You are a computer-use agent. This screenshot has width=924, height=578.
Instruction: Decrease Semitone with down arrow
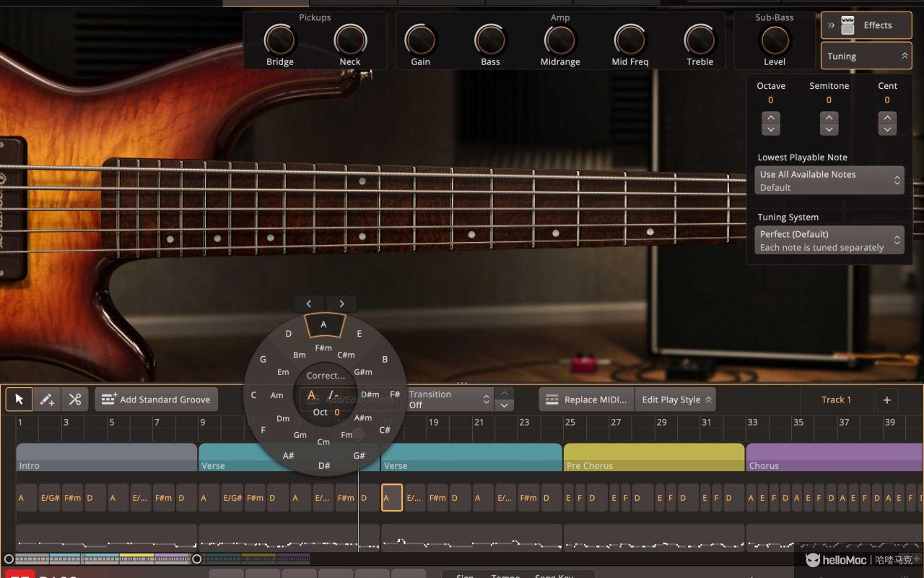[x=829, y=129]
